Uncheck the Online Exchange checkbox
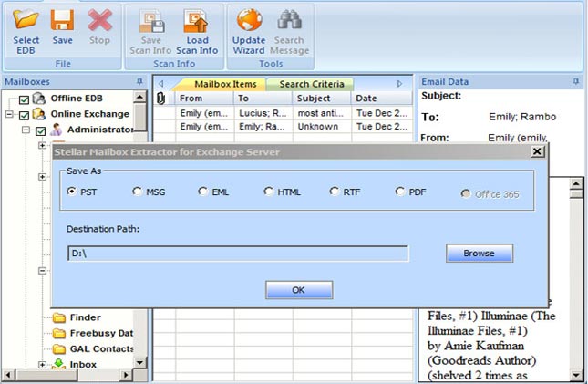Image resolution: width=588 pixels, height=384 pixels. pos(24,115)
